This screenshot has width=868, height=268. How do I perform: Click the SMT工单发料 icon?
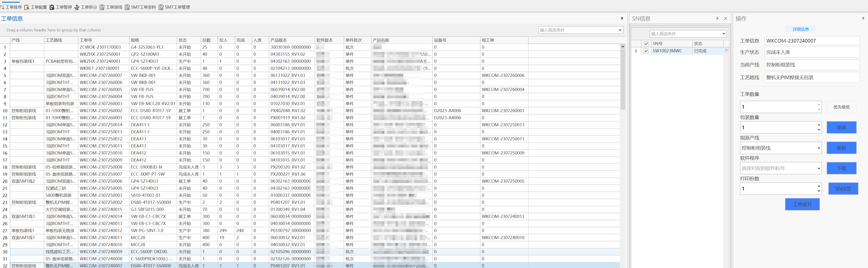coord(127,7)
